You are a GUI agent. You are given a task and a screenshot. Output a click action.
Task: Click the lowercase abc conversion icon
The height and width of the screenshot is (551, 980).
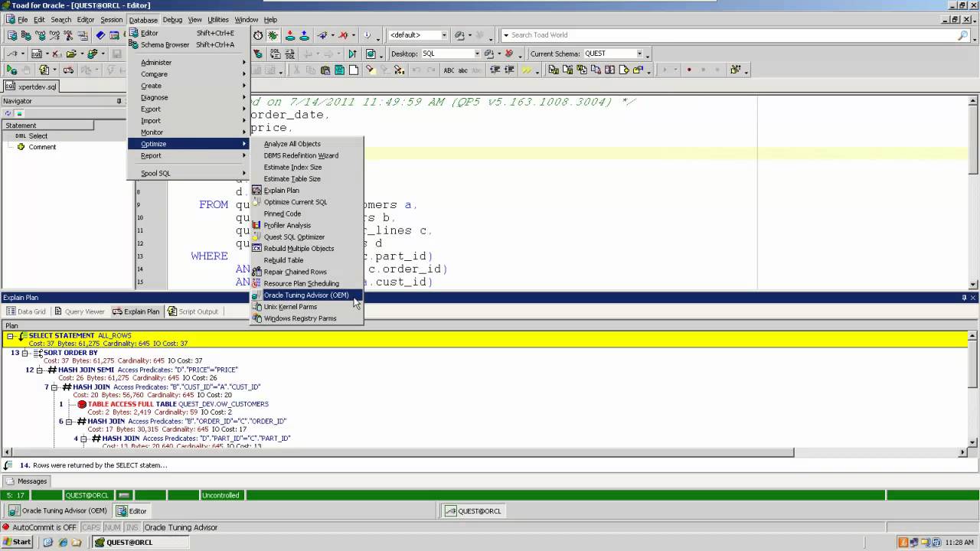(463, 70)
